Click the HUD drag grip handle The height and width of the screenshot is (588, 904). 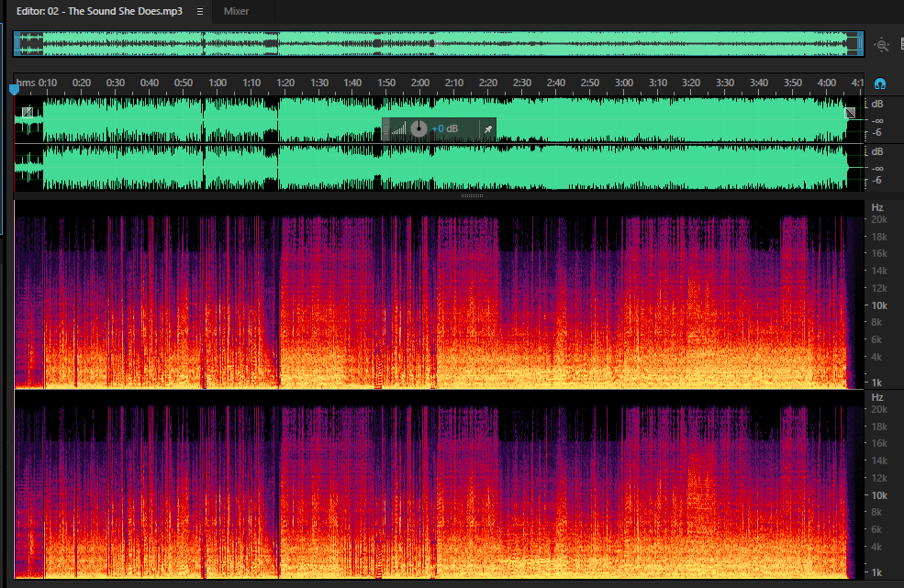point(385,129)
